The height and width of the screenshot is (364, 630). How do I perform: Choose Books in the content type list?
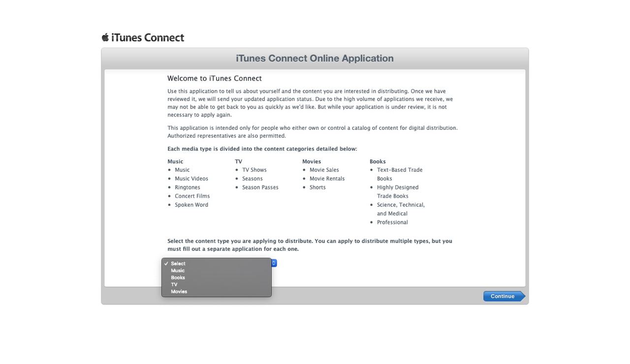217,277
